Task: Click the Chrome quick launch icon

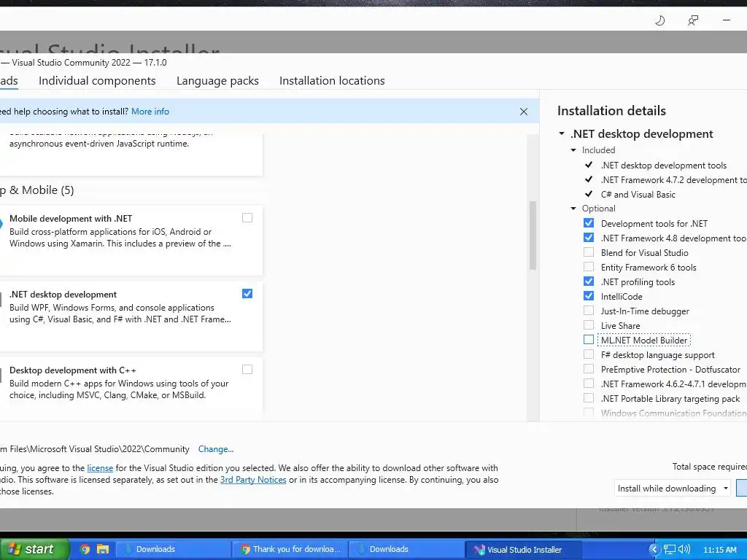Action: click(85, 549)
